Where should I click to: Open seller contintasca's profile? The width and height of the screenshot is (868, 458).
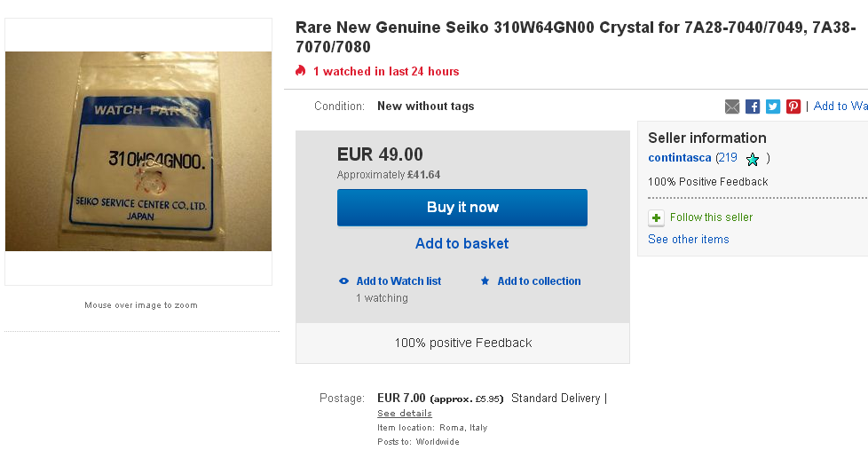(x=680, y=158)
